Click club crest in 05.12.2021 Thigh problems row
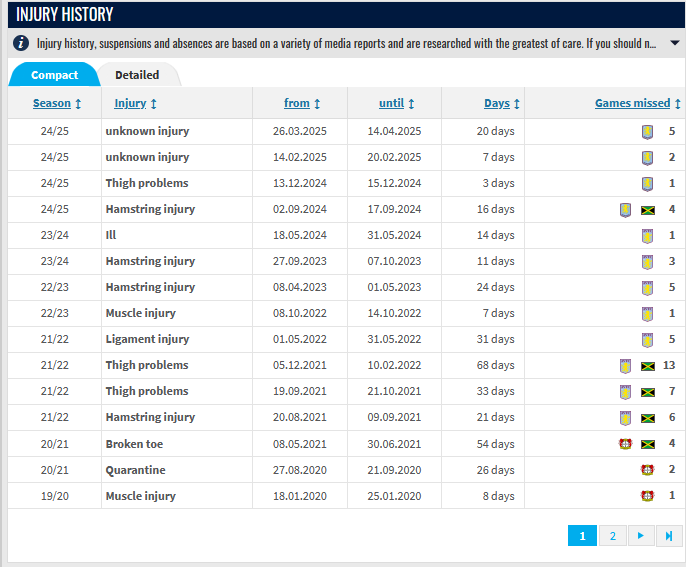The width and height of the screenshot is (686, 567). pyautogui.click(x=626, y=366)
